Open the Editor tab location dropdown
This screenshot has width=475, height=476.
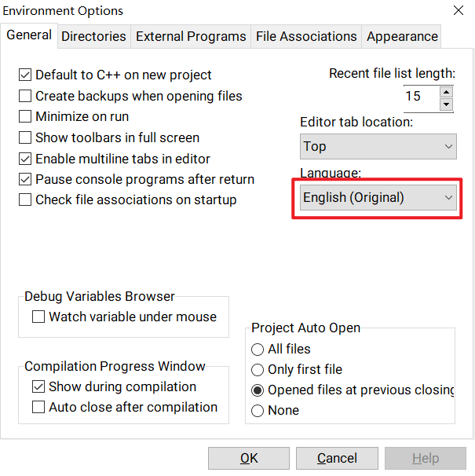378,146
